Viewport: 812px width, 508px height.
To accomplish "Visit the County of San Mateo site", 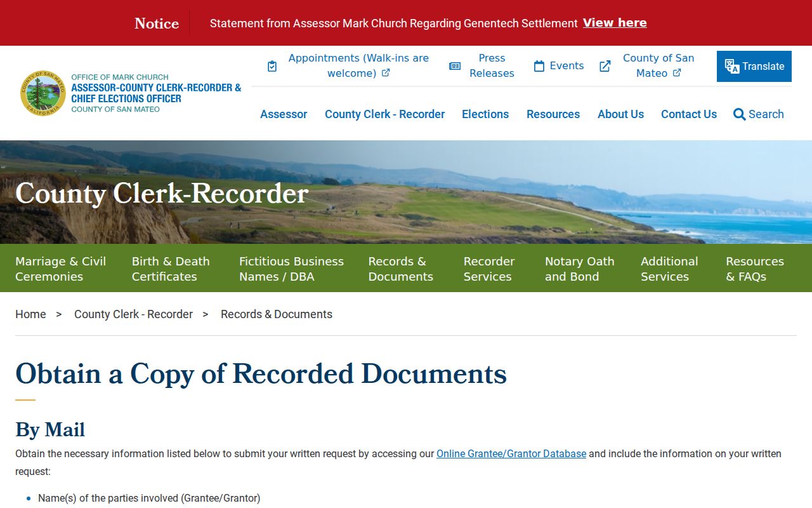I will tap(658, 65).
